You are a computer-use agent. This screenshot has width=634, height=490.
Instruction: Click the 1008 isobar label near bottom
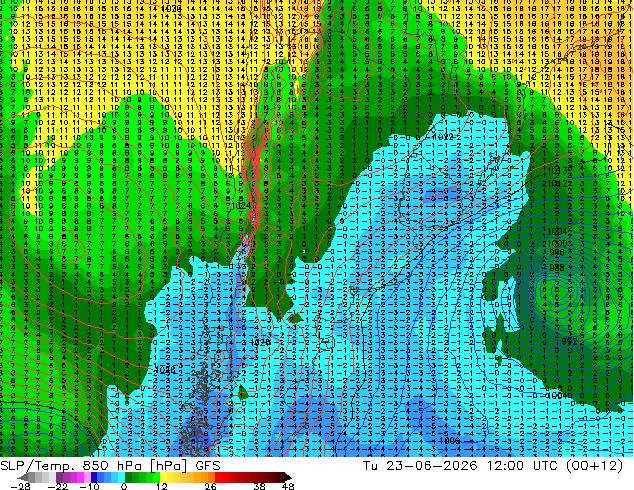click(x=449, y=441)
